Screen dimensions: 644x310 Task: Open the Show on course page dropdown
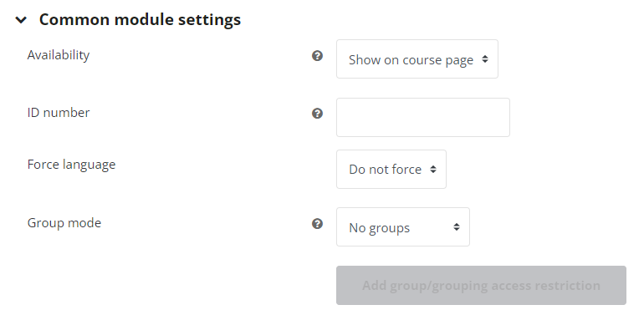click(417, 59)
